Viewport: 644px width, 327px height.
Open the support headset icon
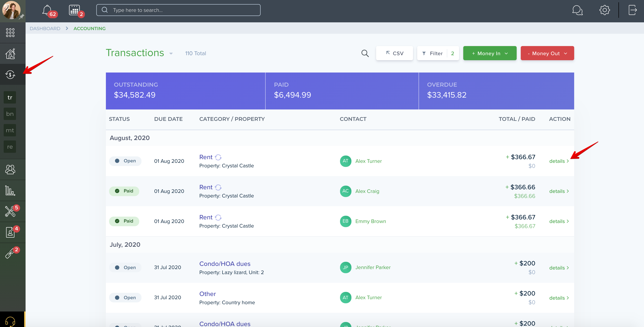(10, 322)
